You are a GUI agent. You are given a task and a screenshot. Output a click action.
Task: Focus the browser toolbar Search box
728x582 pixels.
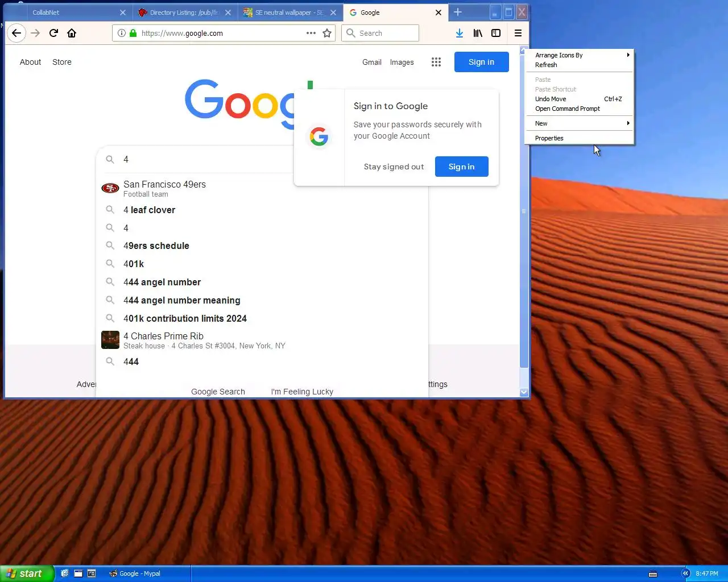pos(380,33)
